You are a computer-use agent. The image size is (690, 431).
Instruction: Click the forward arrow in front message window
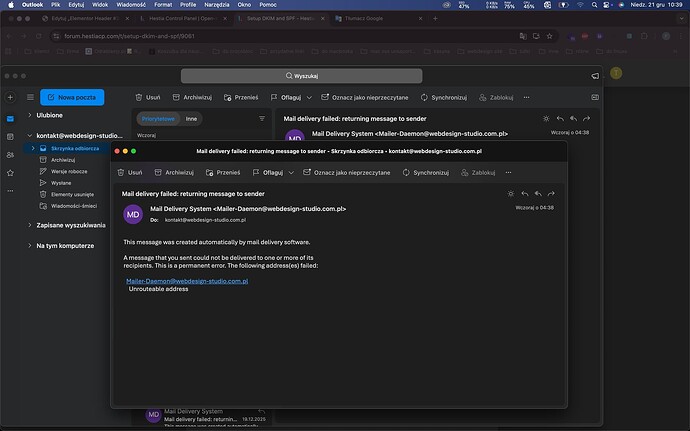tap(551, 193)
